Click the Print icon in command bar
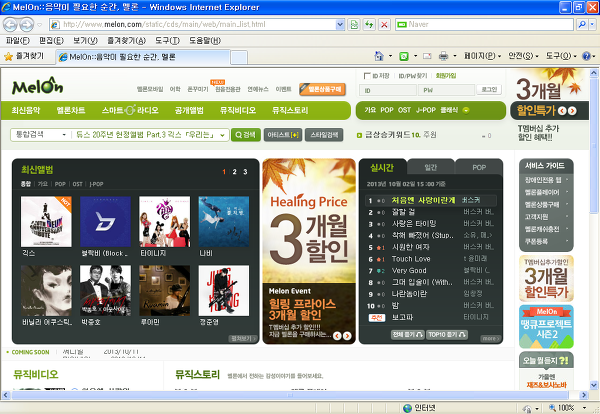 click(443, 56)
